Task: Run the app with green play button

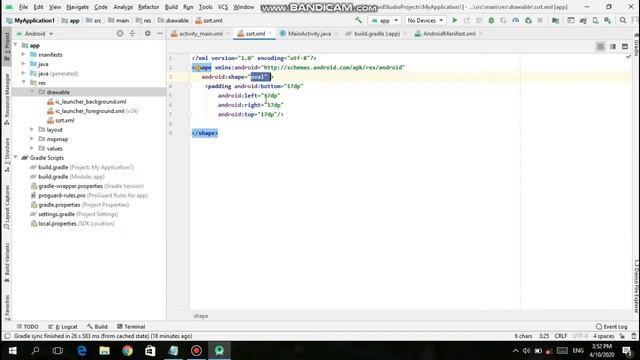Action: point(455,20)
